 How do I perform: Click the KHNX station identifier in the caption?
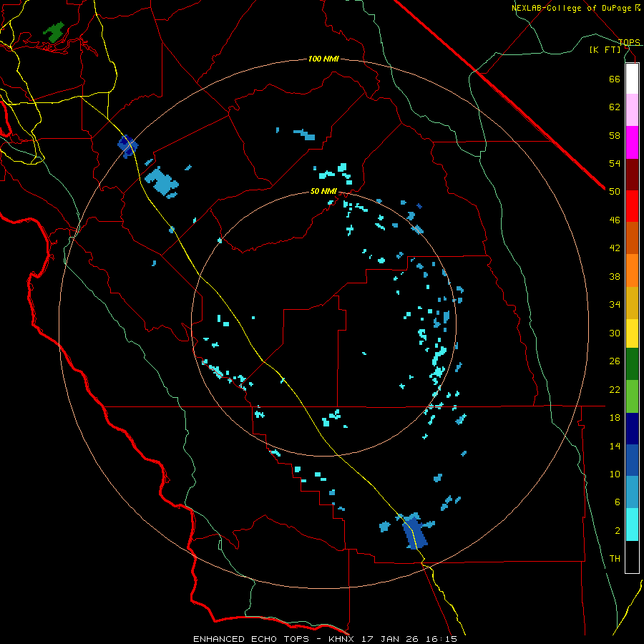343,639
